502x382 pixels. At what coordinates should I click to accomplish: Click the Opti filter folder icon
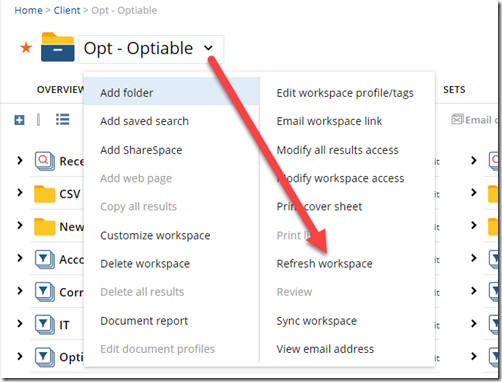pos(45,357)
